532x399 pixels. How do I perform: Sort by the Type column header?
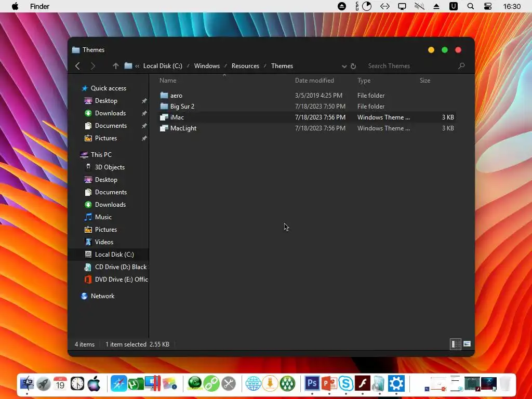point(364,81)
